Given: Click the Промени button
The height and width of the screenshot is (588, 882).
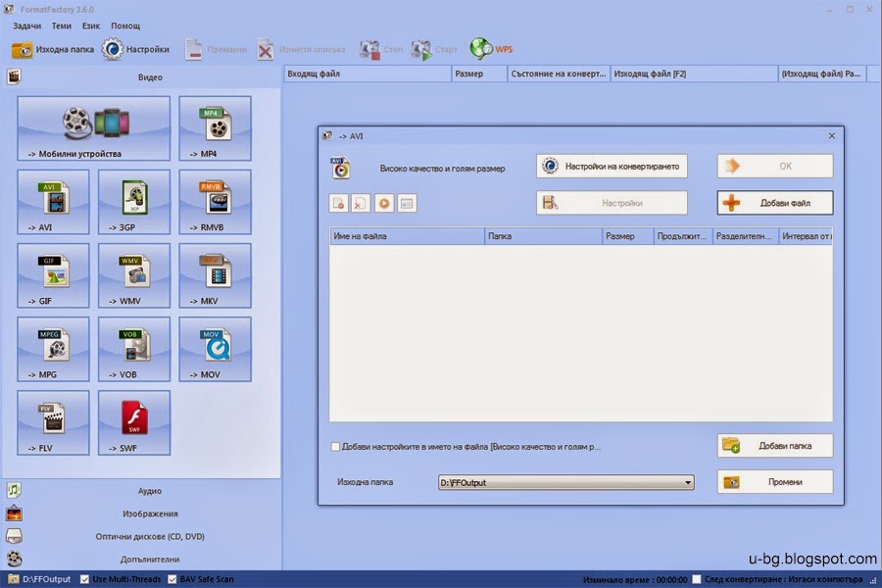Looking at the screenshot, I should coord(775,482).
